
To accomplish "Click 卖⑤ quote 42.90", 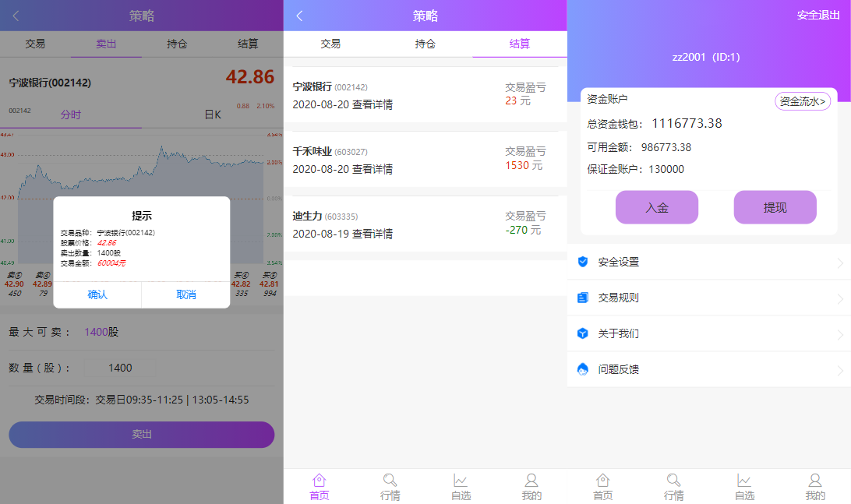I will tap(14, 284).
